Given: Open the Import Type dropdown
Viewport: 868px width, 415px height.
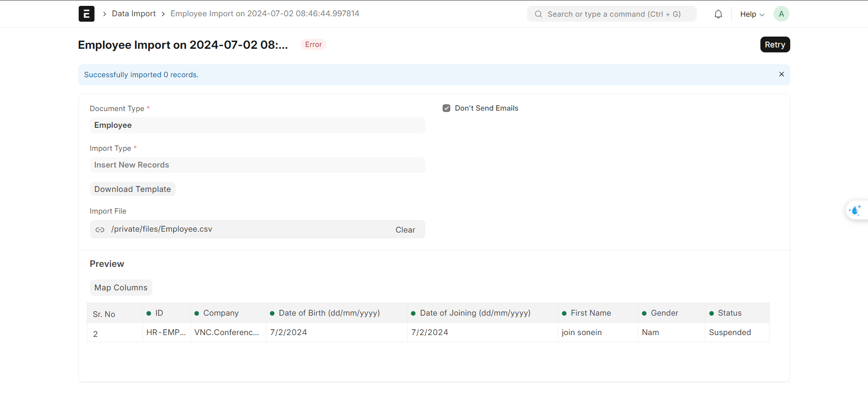Looking at the screenshot, I should pos(257,165).
